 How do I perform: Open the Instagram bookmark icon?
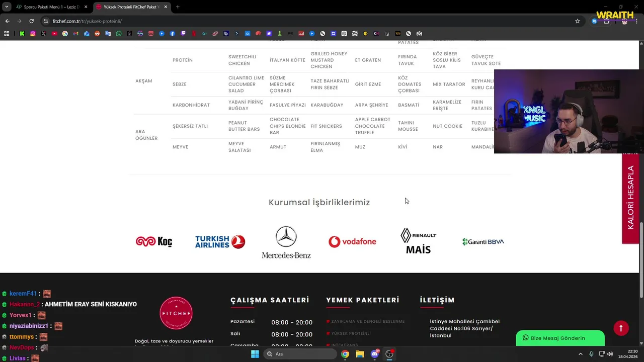click(x=33, y=34)
